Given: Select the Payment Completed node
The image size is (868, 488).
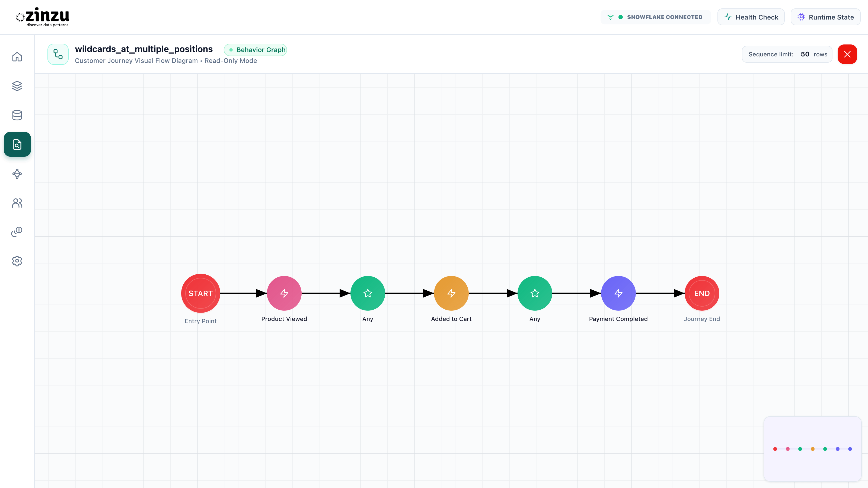Looking at the screenshot, I should click(618, 293).
